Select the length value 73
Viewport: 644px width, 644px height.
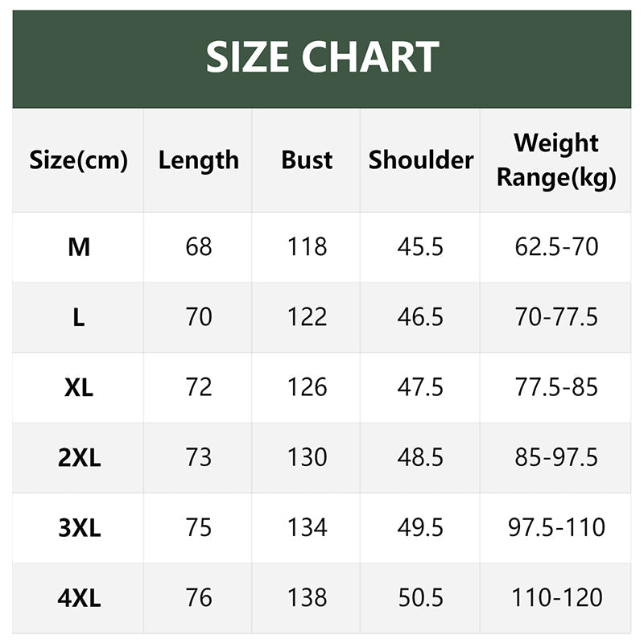pyautogui.click(x=198, y=457)
